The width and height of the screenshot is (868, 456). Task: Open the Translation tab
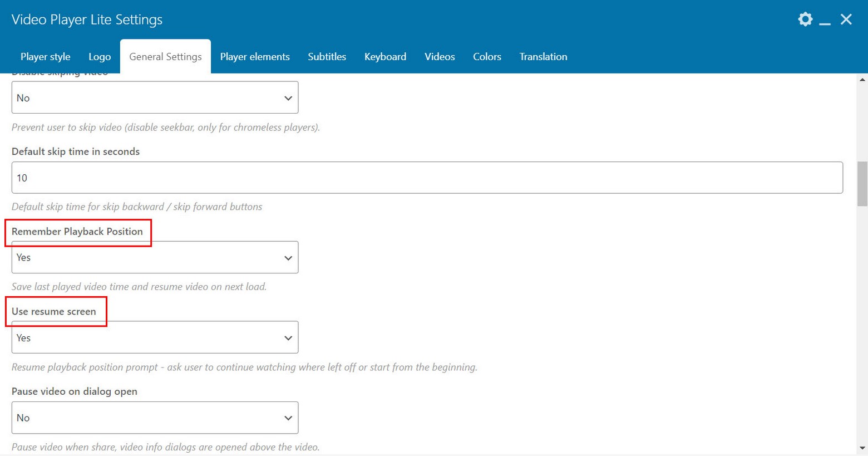point(543,57)
